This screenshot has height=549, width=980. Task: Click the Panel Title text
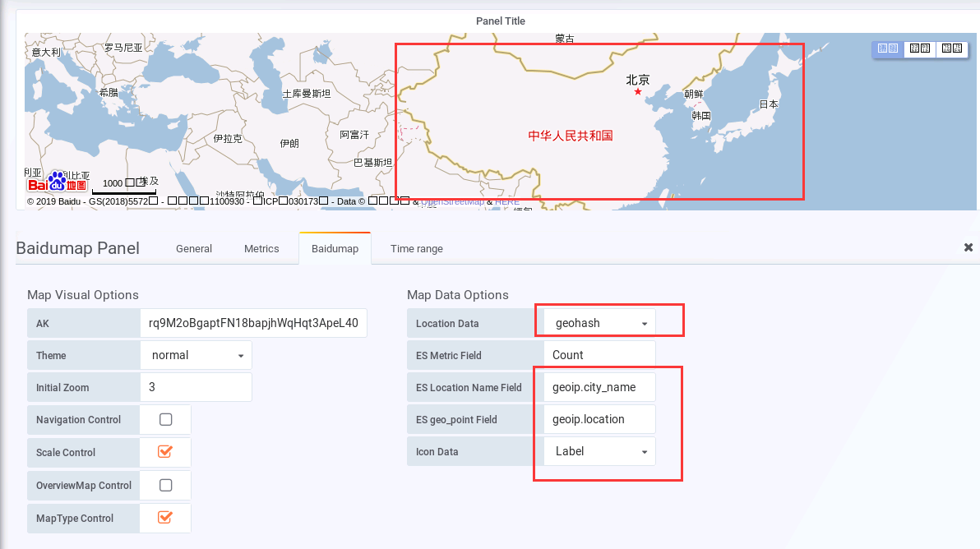(500, 21)
